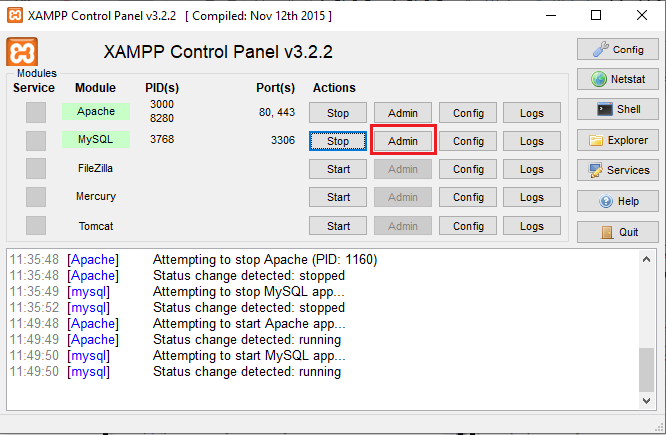The height and width of the screenshot is (435, 666).
Task: Click the 'Actions' column header
Action: (334, 88)
